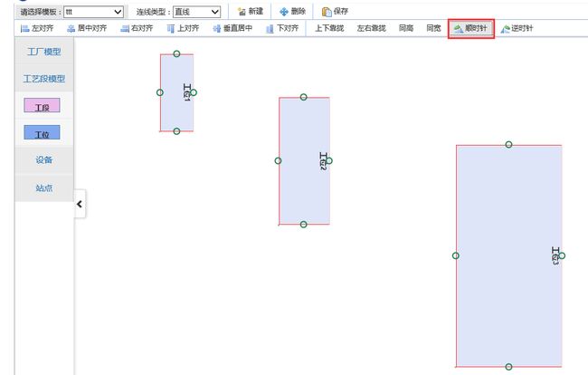Open the 连线类型 dropdown showing 直线
Viewport: 588px width, 375px height.
(x=196, y=12)
